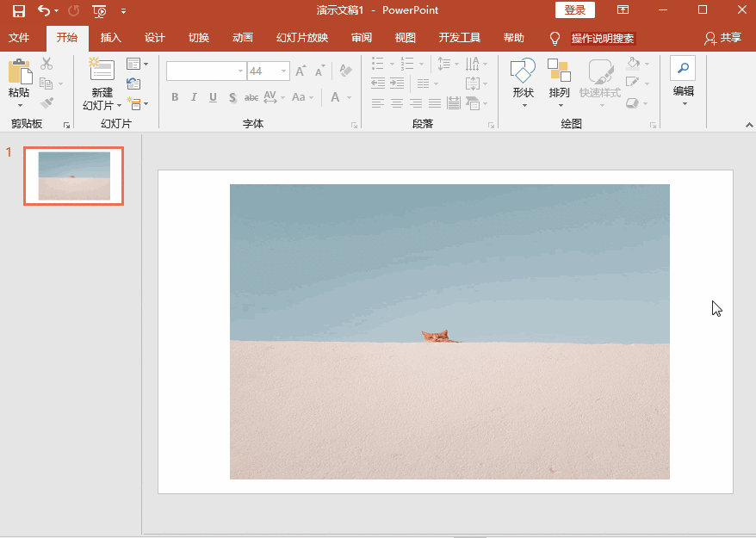Expand the font size dropdown showing 44
This screenshot has height=538, width=756.
pyautogui.click(x=283, y=71)
